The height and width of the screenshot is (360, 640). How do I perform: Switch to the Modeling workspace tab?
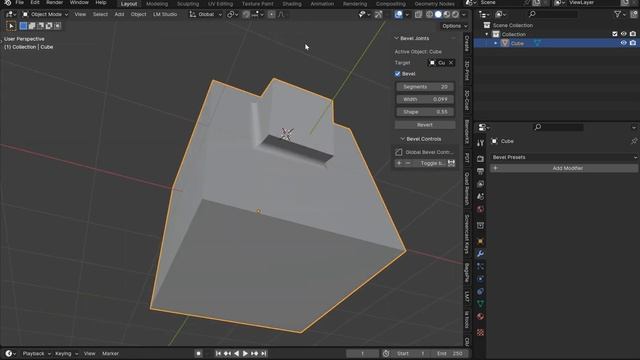click(x=157, y=4)
